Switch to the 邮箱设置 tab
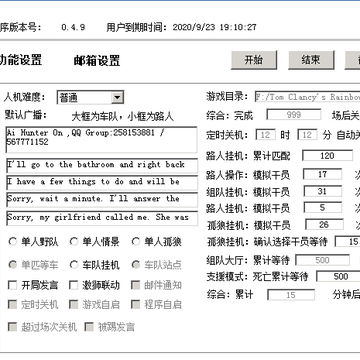The width and height of the screenshot is (360, 360). [x=97, y=61]
